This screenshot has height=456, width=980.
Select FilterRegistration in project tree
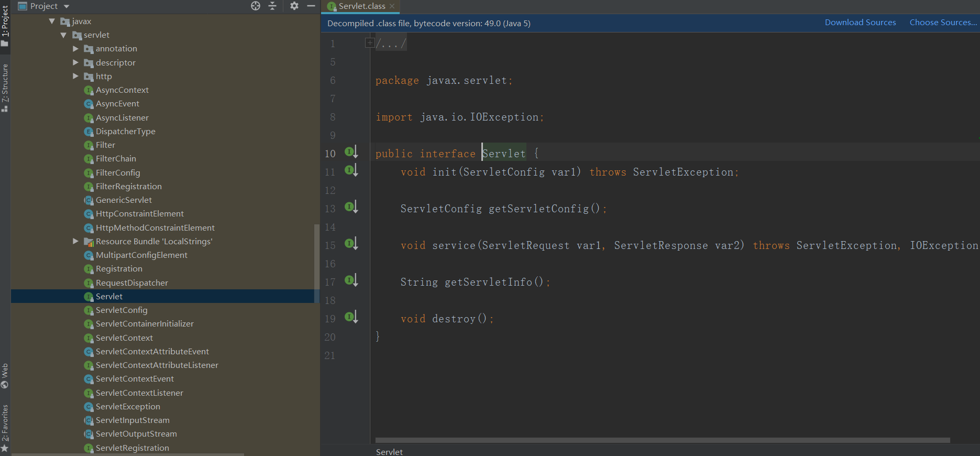click(129, 187)
